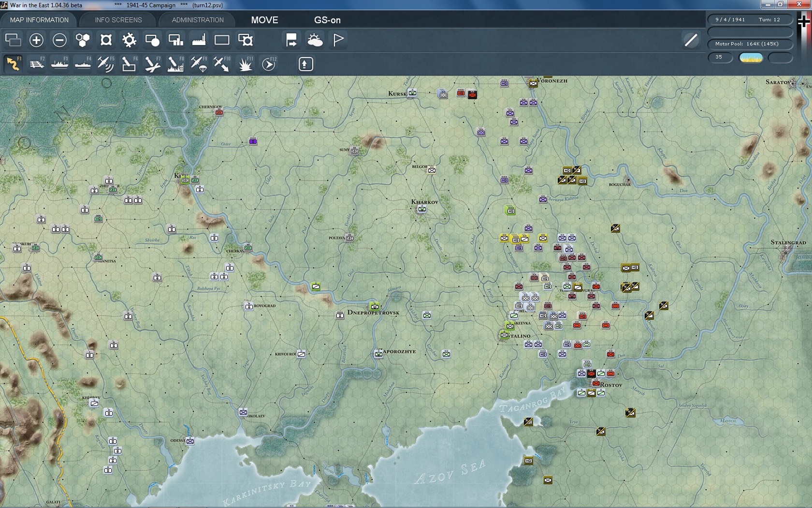This screenshot has width=812, height=508.
Task: Click the diagonal slash button
Action: coord(691,40)
